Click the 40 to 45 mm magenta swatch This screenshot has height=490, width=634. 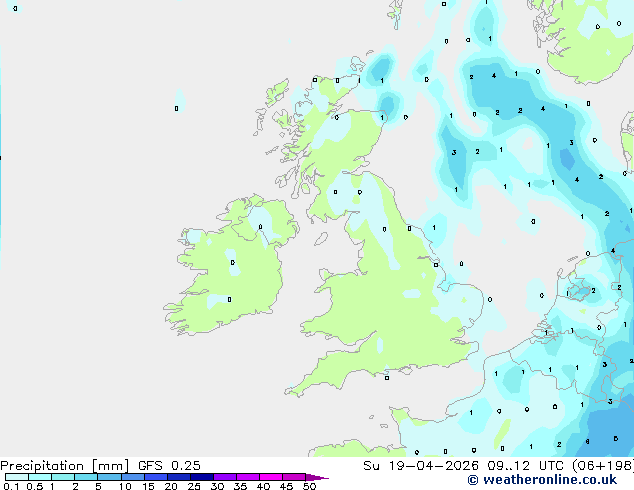(x=271, y=477)
